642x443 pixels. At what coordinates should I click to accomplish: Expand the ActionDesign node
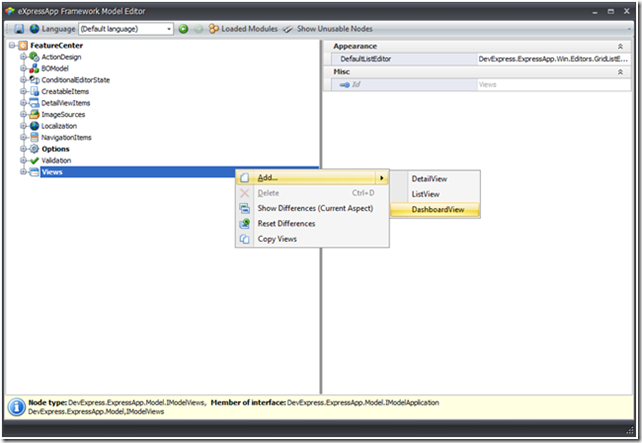(x=23, y=57)
